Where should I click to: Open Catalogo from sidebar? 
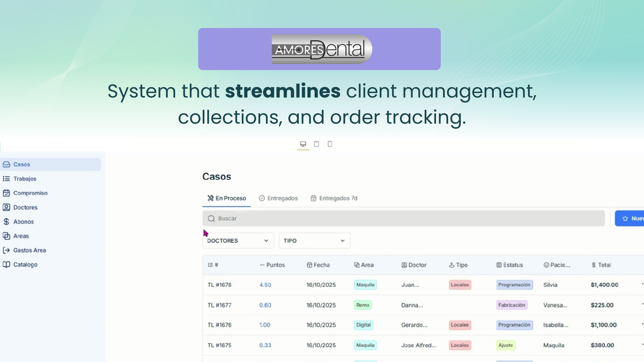pyautogui.click(x=25, y=264)
